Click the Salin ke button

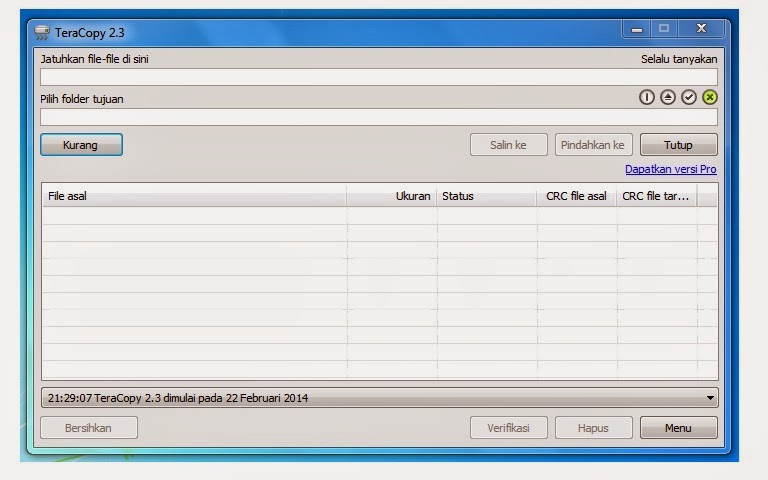click(x=508, y=145)
